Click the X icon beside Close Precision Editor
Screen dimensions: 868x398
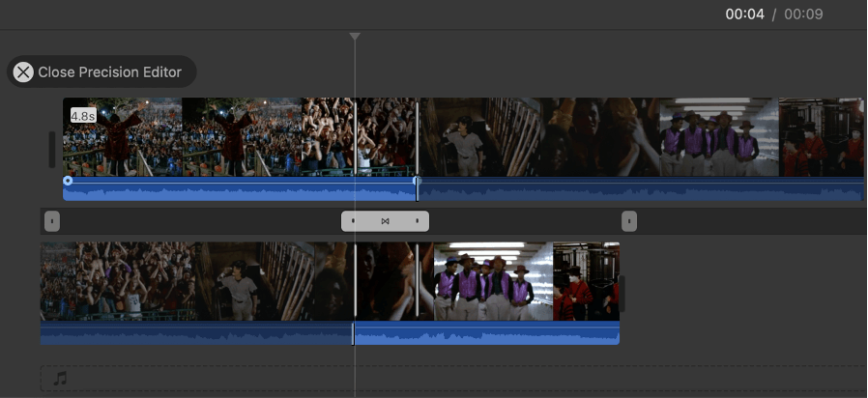click(23, 71)
